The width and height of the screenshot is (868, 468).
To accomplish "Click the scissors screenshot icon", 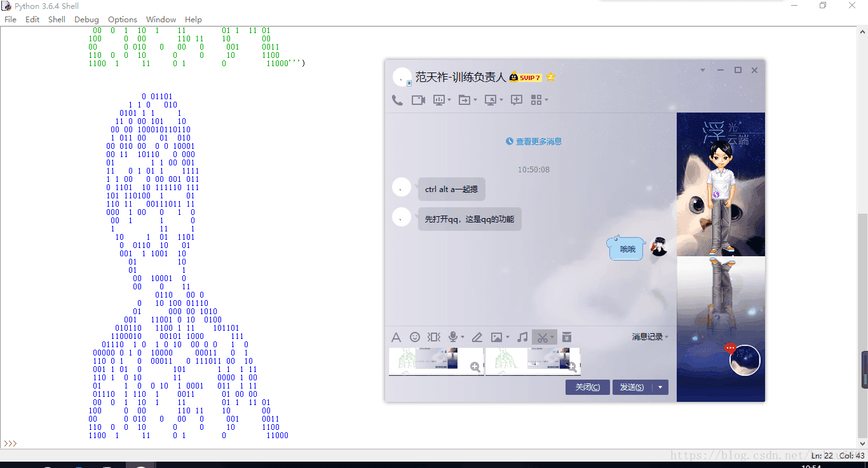I will pos(542,337).
